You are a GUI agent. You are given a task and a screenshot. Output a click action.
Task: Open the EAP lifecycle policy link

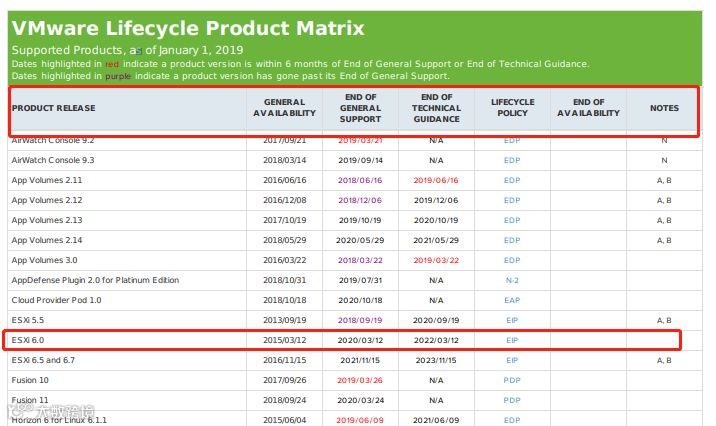click(x=512, y=300)
